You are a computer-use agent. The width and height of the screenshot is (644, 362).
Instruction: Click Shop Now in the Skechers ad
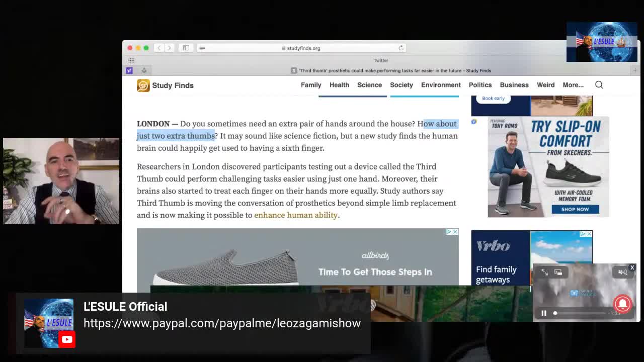click(575, 209)
